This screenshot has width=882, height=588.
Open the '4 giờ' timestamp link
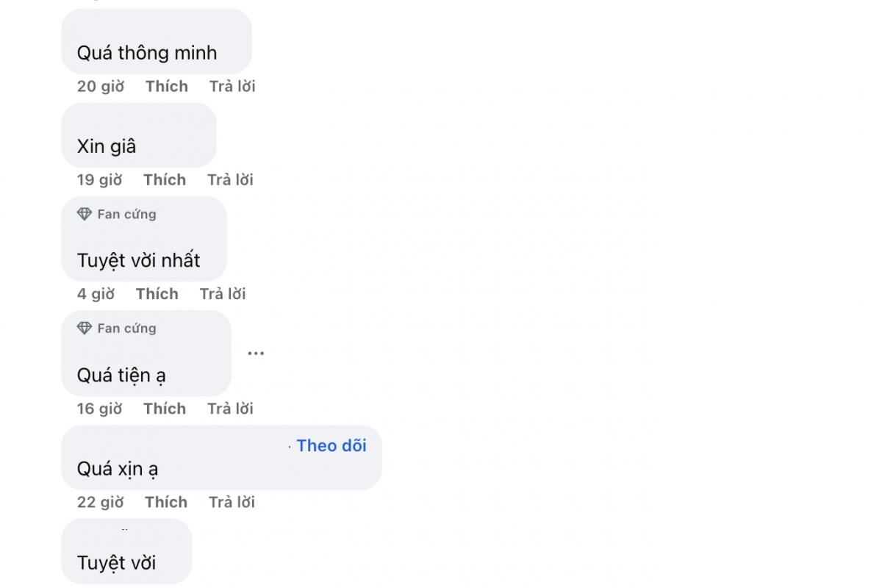pyautogui.click(x=96, y=294)
